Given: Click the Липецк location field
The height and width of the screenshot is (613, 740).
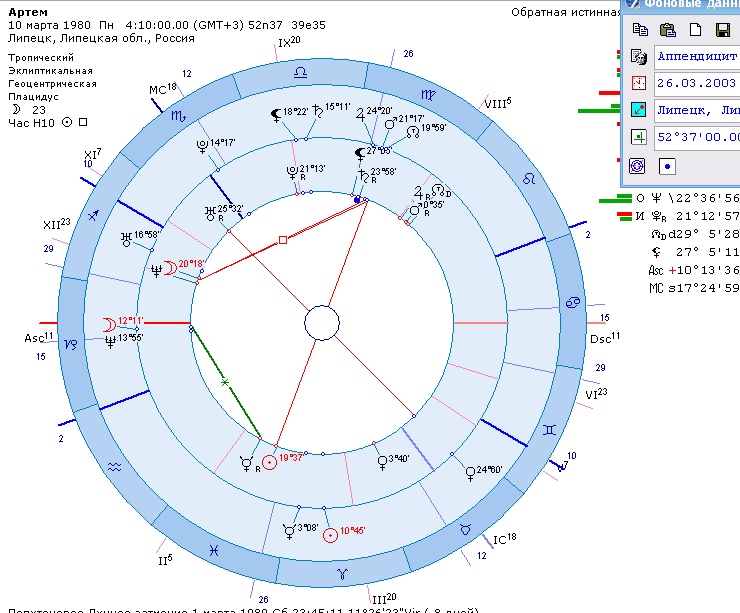Looking at the screenshot, I should 698,110.
